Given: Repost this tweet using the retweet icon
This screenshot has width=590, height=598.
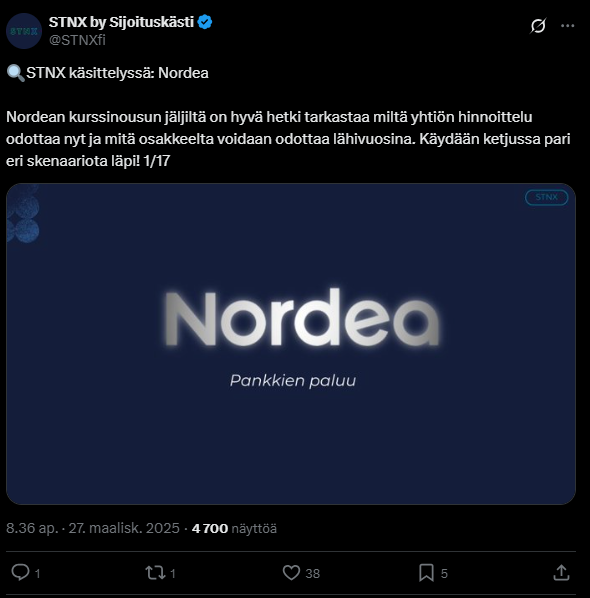Looking at the screenshot, I should tap(155, 573).
